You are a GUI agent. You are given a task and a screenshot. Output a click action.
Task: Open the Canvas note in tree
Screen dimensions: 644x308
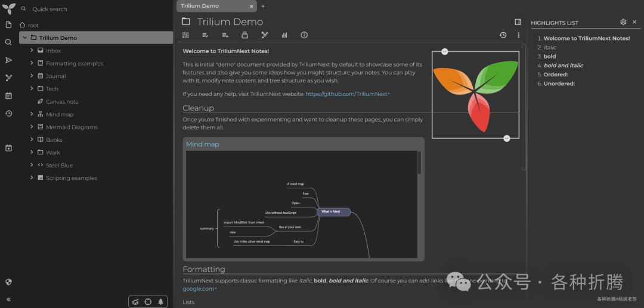point(62,102)
